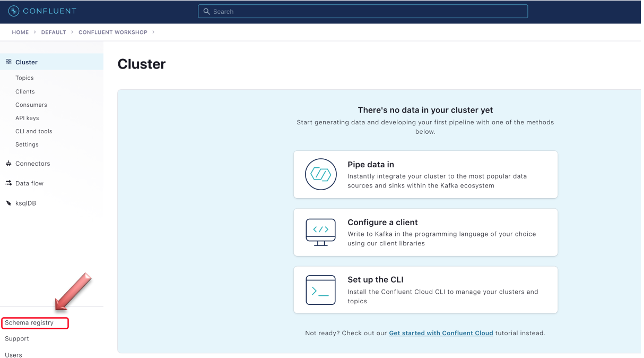Select Cluster in the sidebar
This screenshot has height=358, width=644.
[x=51, y=62]
